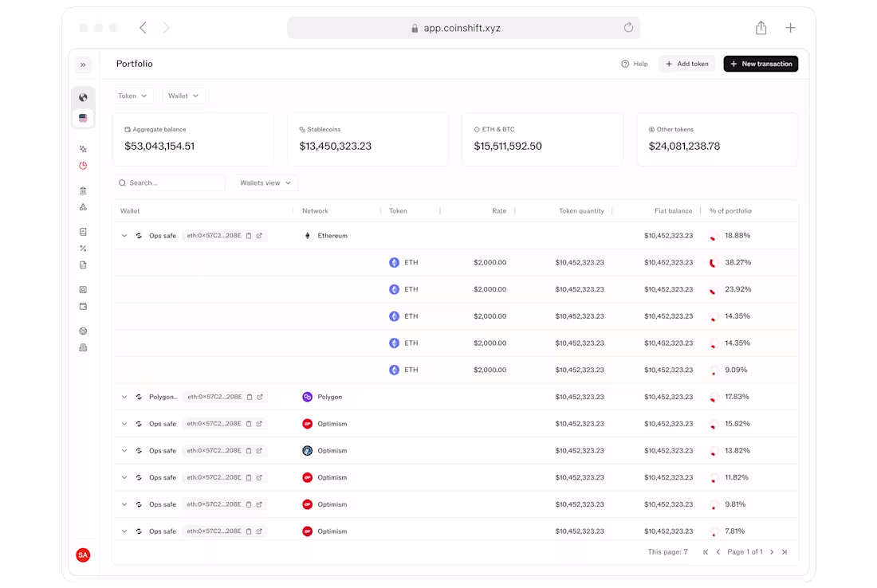Open the Token filter dropdown
The image size is (877, 588).
(132, 95)
